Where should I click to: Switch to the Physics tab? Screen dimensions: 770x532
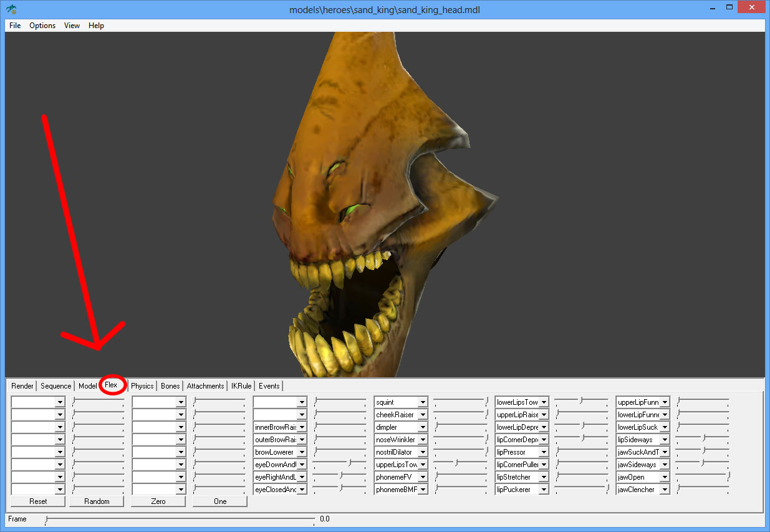pyautogui.click(x=142, y=386)
